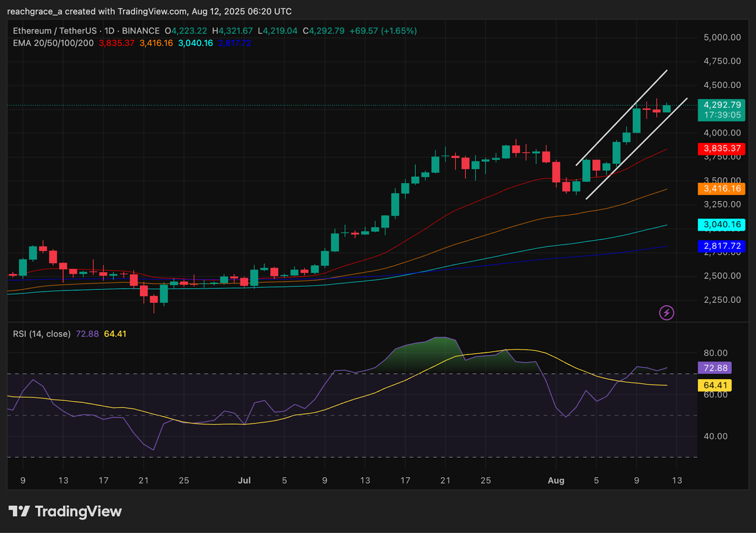Select the upper white channel trendline
The image size is (756, 533).
[x=622, y=117]
